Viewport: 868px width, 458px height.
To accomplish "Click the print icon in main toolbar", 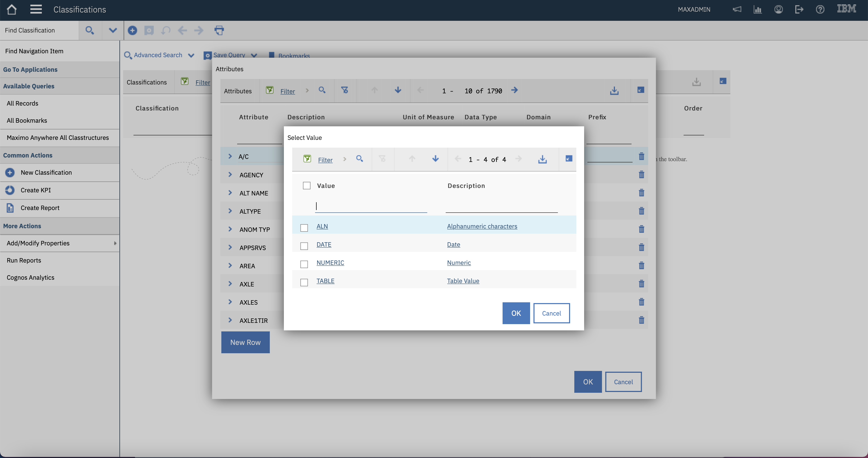I will coord(219,30).
